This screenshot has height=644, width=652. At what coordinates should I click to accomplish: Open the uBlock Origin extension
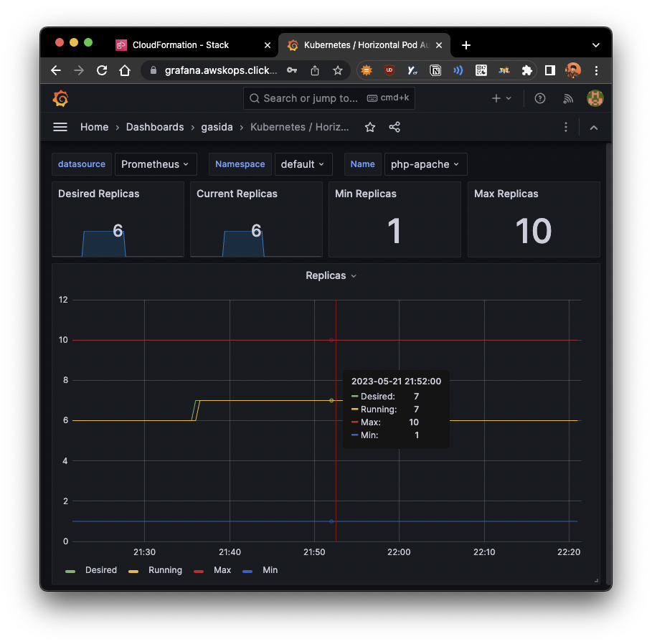click(x=389, y=70)
